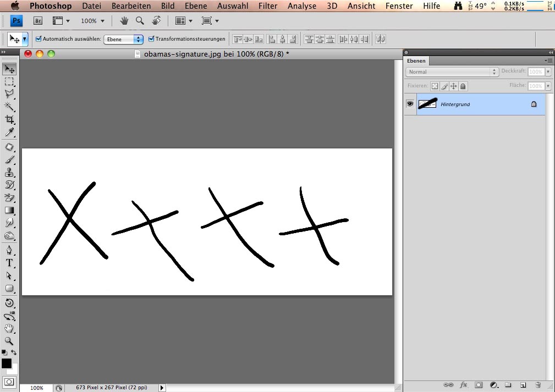Select the Magic Wand tool
555x392 pixels.
pyautogui.click(x=9, y=107)
